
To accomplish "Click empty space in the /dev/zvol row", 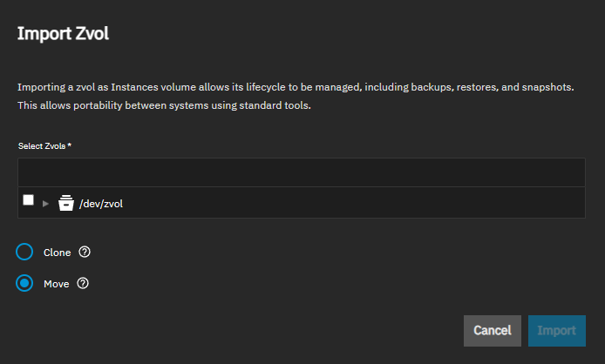I will [349, 203].
